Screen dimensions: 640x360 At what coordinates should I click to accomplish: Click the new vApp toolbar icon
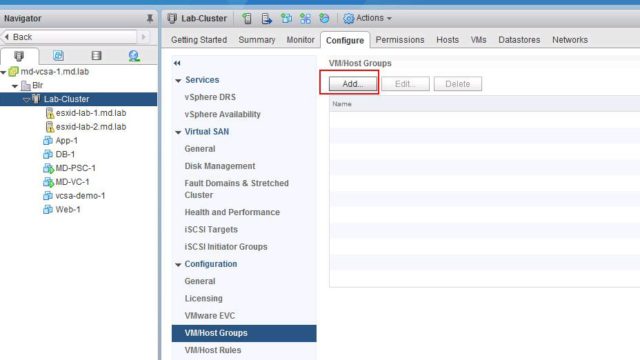click(x=305, y=18)
